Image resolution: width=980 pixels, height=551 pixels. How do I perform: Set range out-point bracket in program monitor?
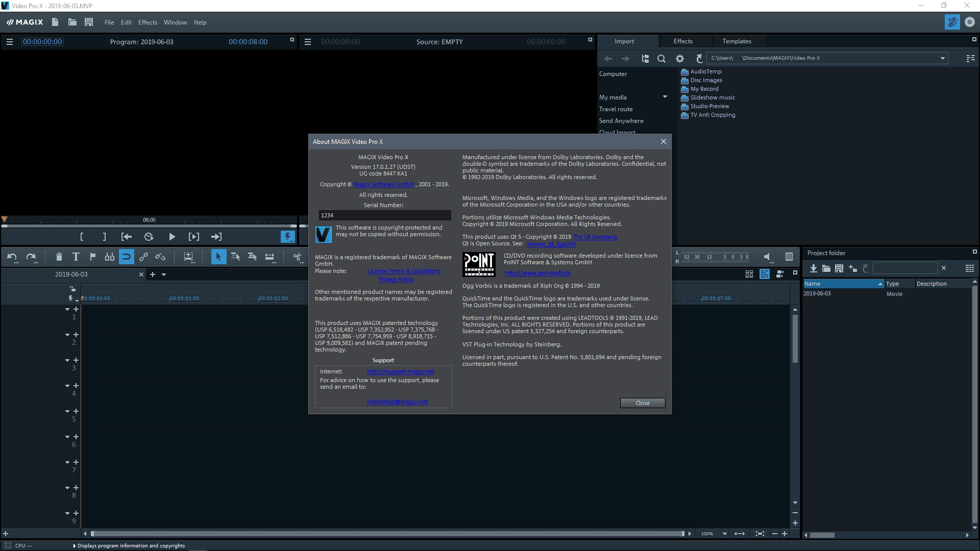click(x=104, y=237)
